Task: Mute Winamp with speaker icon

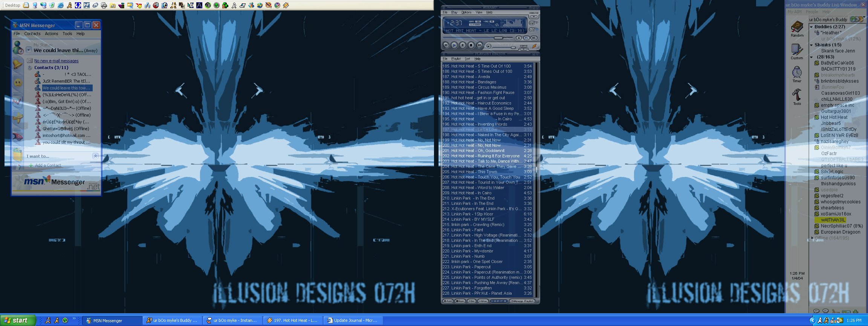Action: tap(489, 46)
